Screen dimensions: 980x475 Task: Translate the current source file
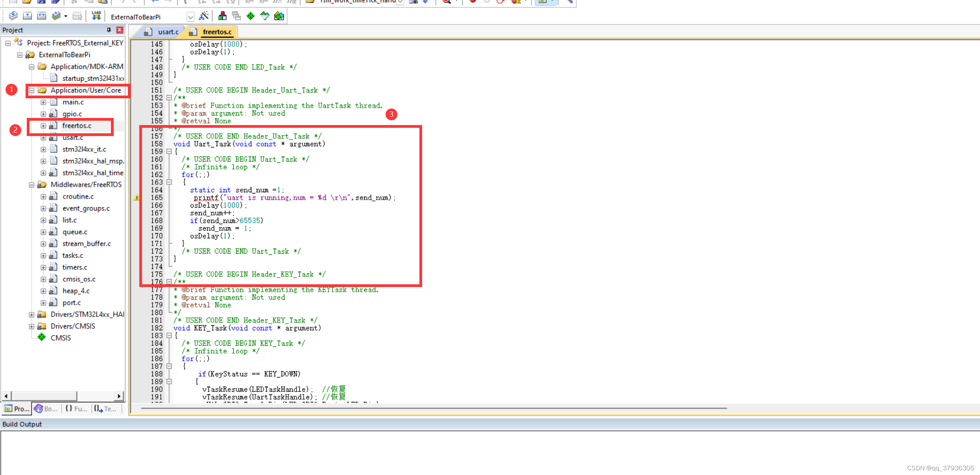pos(12,16)
